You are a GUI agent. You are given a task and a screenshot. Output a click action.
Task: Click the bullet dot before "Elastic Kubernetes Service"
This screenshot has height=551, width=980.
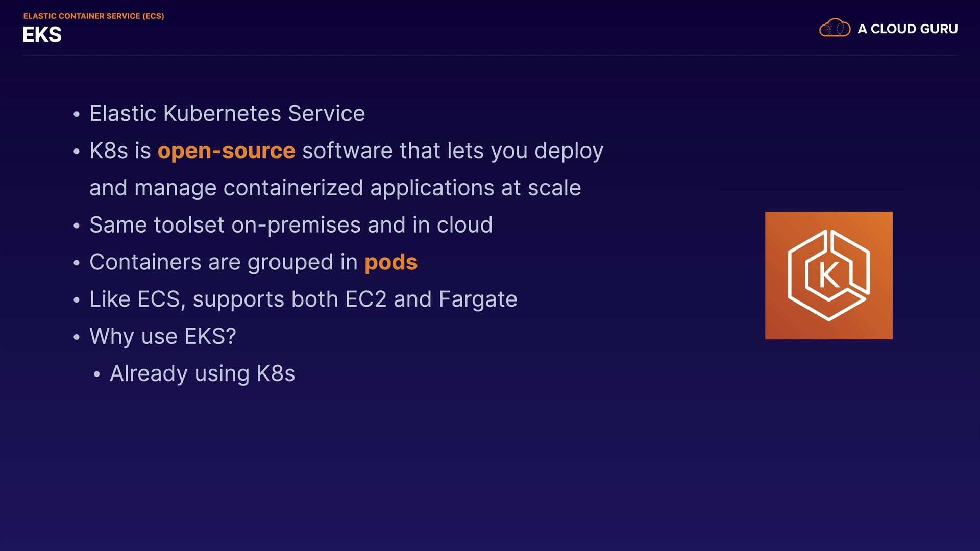coord(77,114)
